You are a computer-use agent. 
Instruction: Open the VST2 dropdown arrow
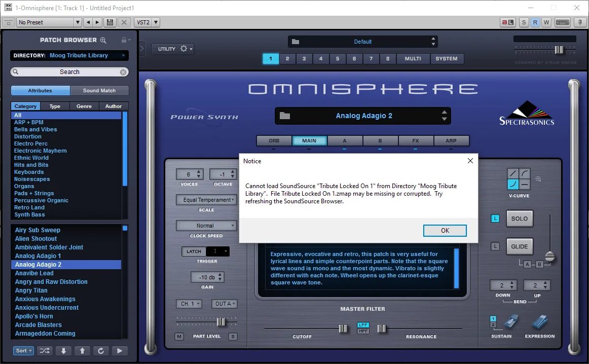[156, 22]
